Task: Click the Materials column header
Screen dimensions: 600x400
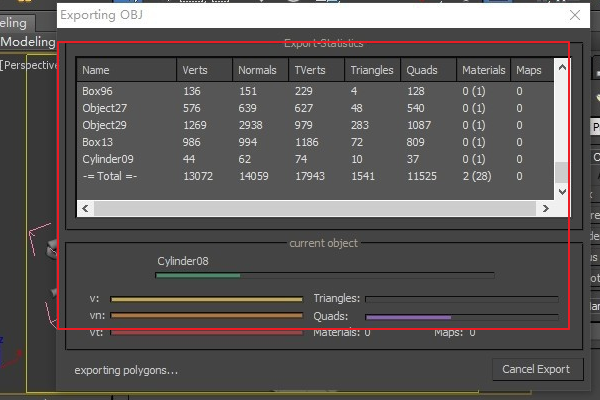Action: pos(483,71)
